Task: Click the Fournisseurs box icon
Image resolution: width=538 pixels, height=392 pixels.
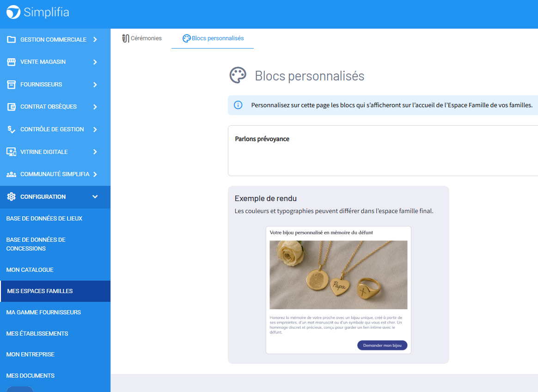Action: [x=12, y=85]
